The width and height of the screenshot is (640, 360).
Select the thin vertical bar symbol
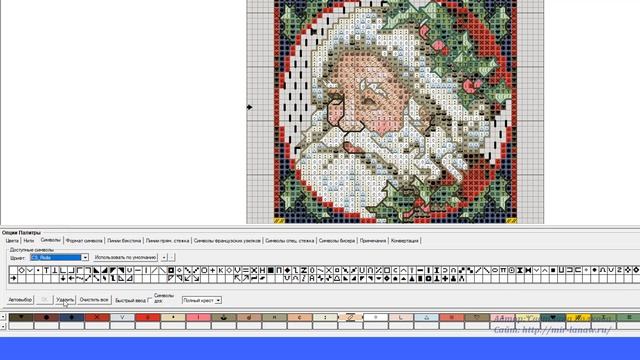[146, 270]
